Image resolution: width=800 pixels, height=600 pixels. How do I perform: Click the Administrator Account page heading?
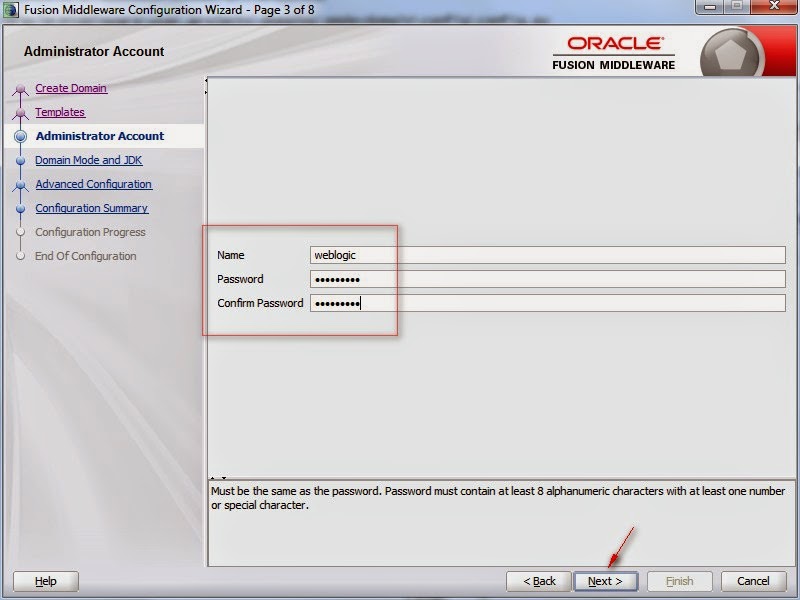click(94, 52)
